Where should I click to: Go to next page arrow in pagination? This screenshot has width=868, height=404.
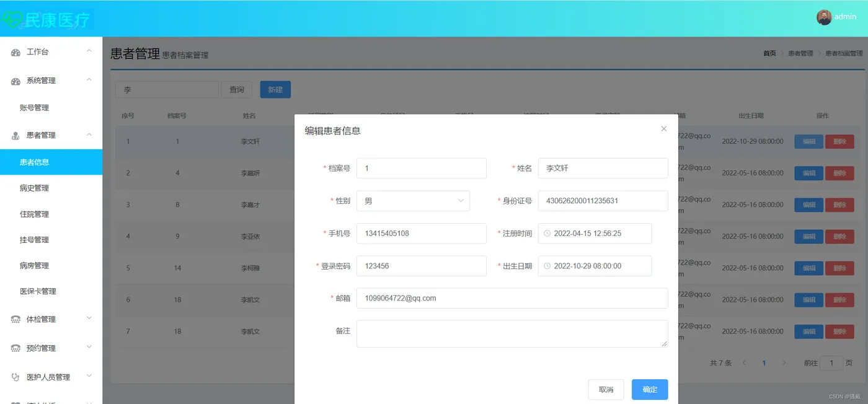tap(784, 363)
